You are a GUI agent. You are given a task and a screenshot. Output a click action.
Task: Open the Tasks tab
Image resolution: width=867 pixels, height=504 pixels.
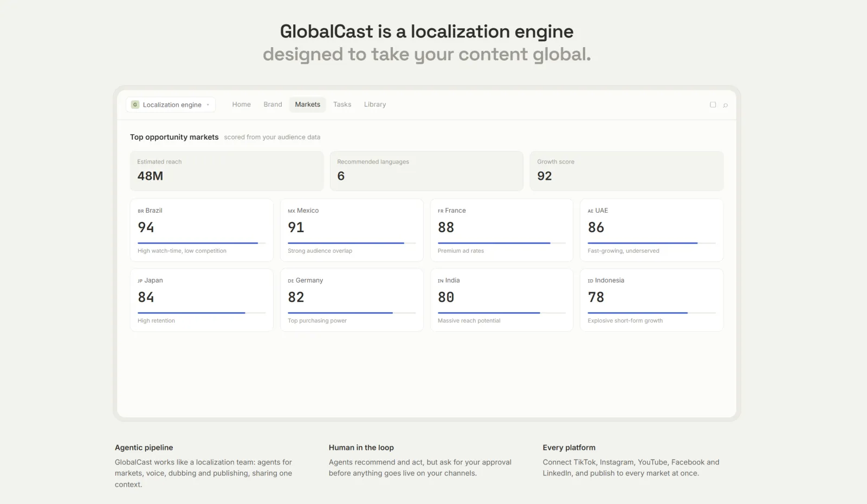pos(342,104)
